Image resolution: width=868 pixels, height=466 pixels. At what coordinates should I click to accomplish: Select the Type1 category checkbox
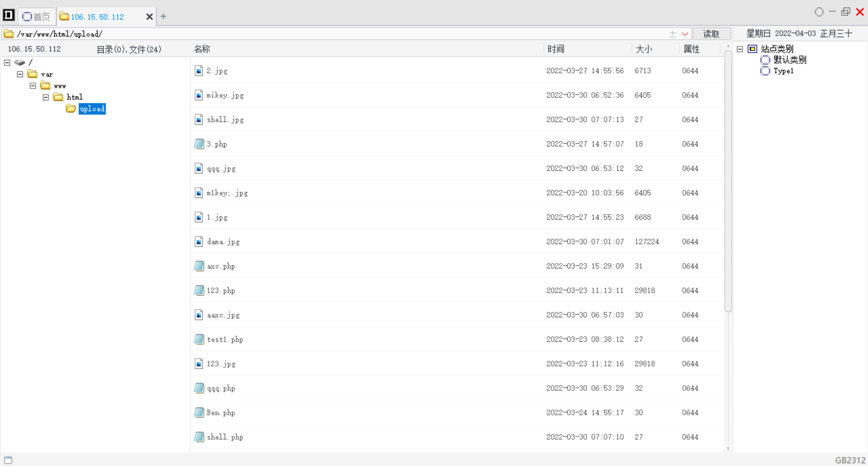click(x=765, y=71)
